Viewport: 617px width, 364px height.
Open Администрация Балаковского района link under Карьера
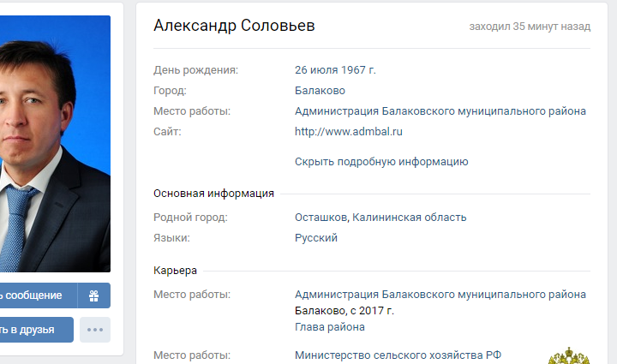440,295
